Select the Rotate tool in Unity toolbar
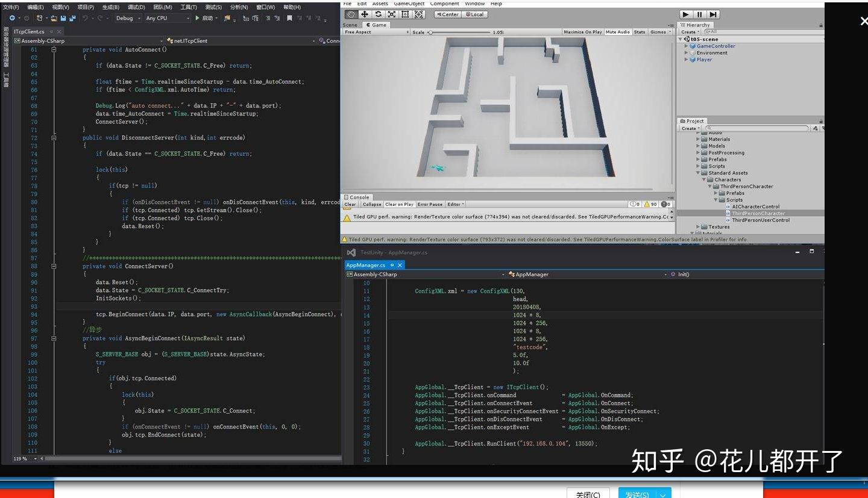This screenshot has height=498, width=868. tap(378, 14)
